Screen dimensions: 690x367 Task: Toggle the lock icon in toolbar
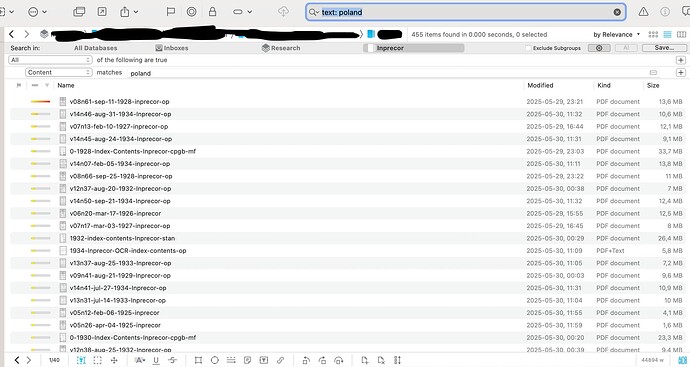coord(213,11)
